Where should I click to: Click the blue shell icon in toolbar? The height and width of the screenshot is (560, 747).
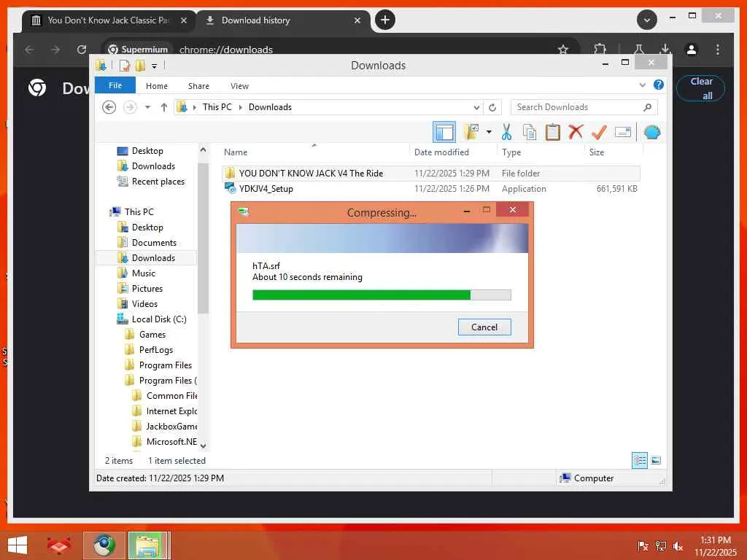click(652, 132)
